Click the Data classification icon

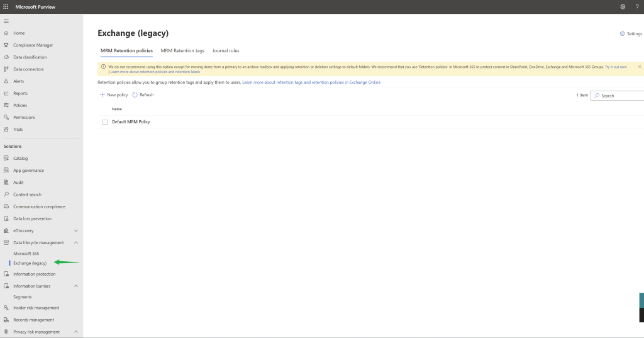[x=6, y=57]
